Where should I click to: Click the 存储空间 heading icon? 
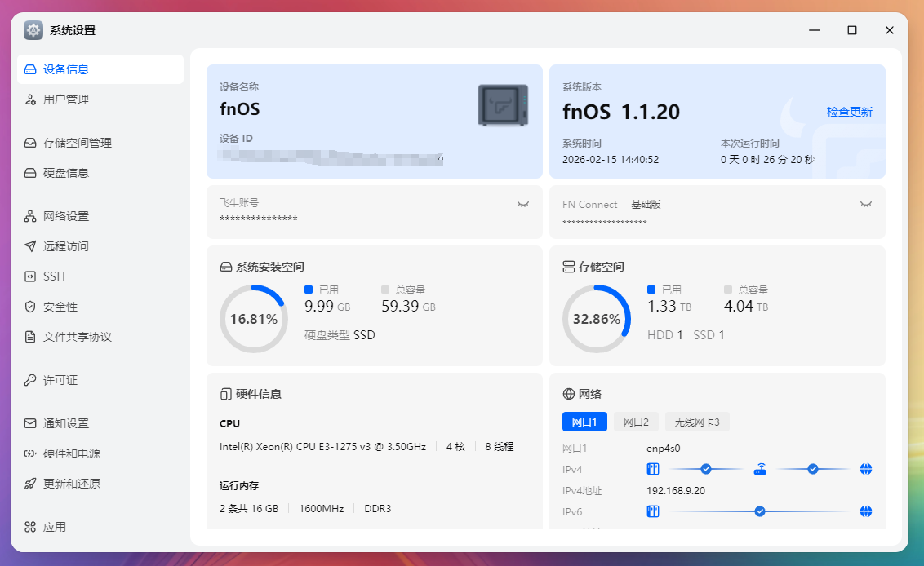pyautogui.click(x=569, y=267)
